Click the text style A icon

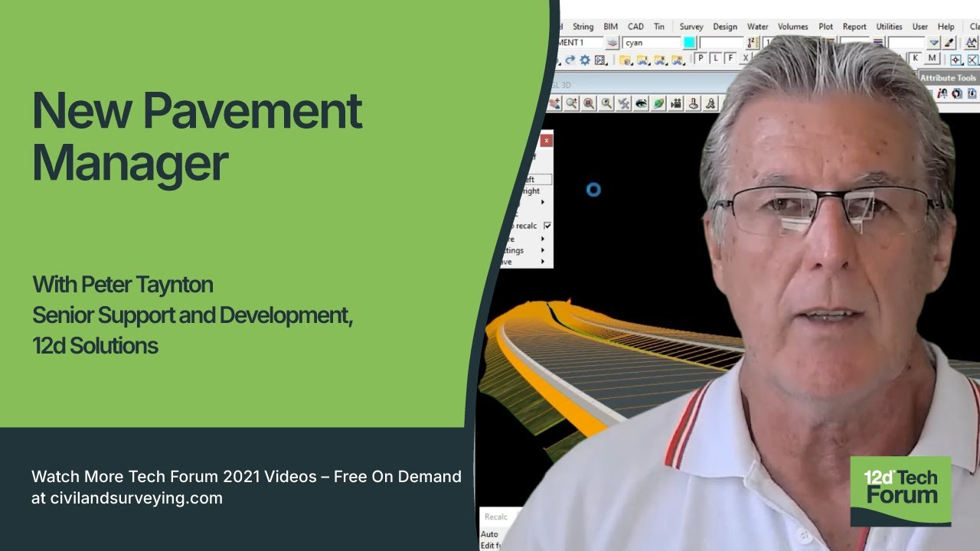tap(971, 43)
